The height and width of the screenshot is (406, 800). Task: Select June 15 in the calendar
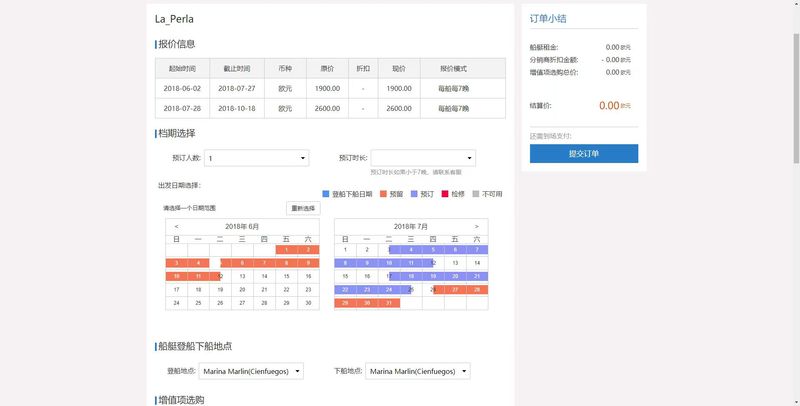(x=286, y=276)
